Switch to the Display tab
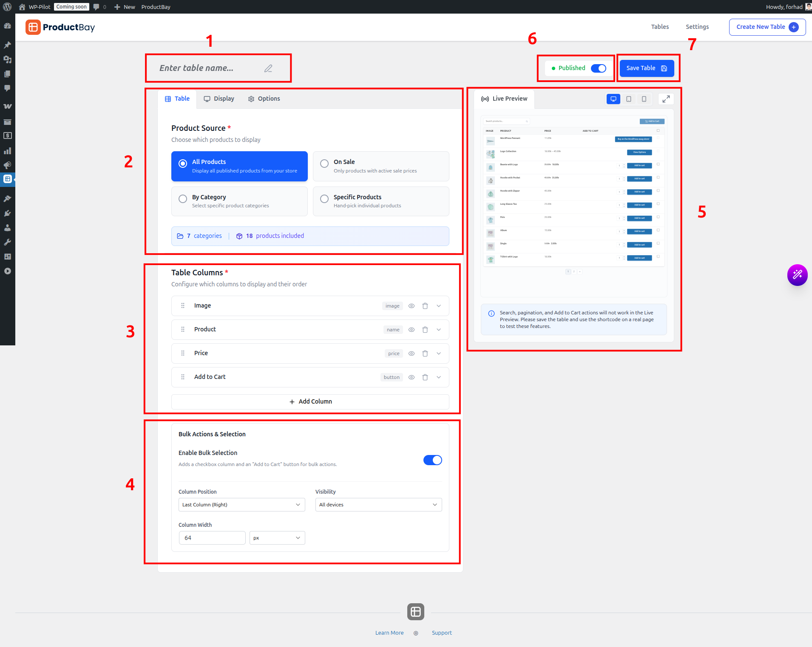Image resolution: width=812 pixels, height=647 pixels. [x=219, y=99]
